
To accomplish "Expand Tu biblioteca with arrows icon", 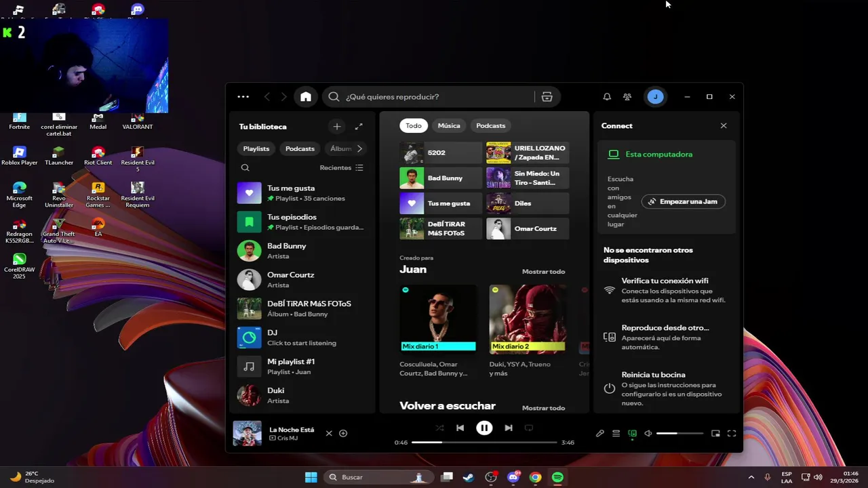I will [x=359, y=127].
